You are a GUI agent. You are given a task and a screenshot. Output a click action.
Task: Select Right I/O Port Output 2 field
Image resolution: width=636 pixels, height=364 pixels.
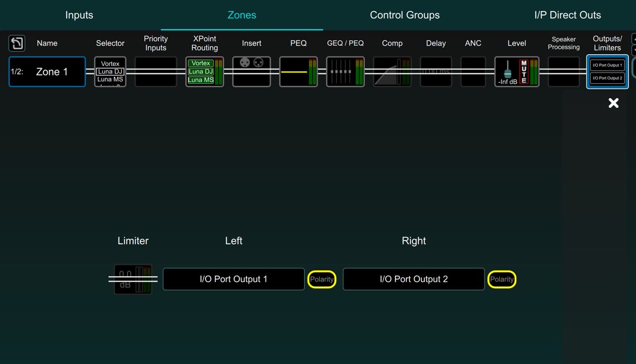point(413,279)
